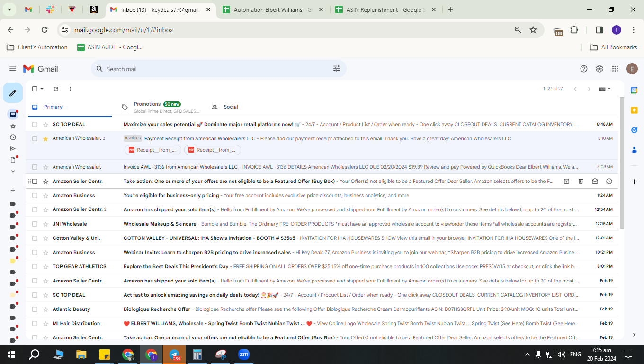
Task: Open All Bookmarks folder
Action: (614, 47)
